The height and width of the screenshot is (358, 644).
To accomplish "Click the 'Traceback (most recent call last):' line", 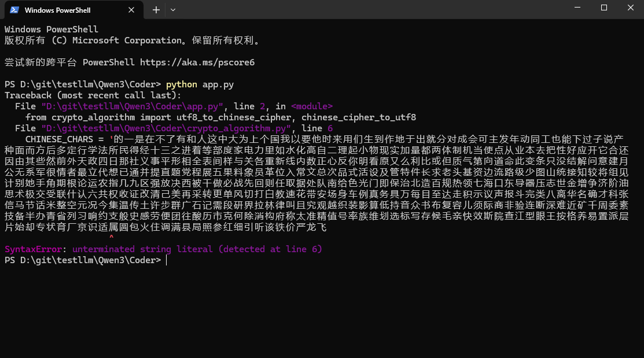I will pos(93,95).
